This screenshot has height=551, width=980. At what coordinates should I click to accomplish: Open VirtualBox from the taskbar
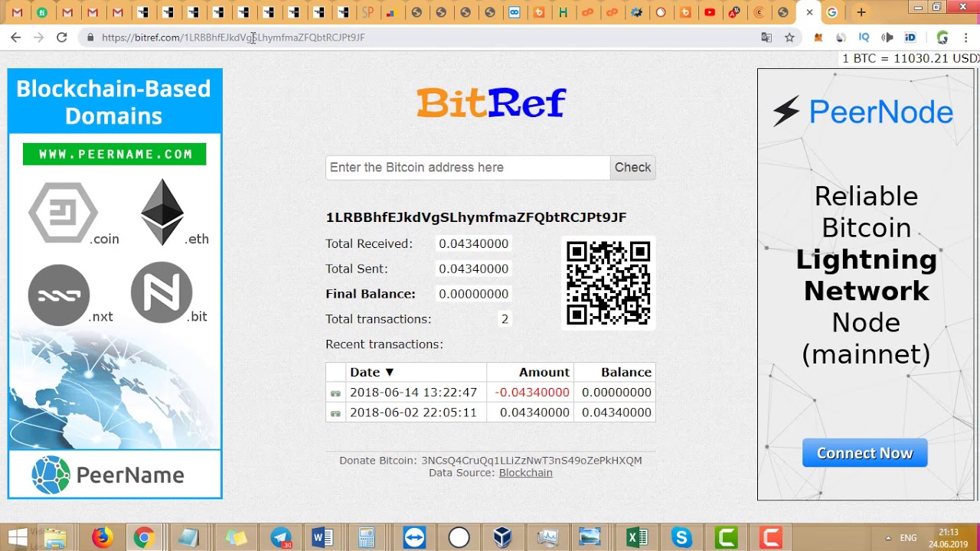[502, 538]
